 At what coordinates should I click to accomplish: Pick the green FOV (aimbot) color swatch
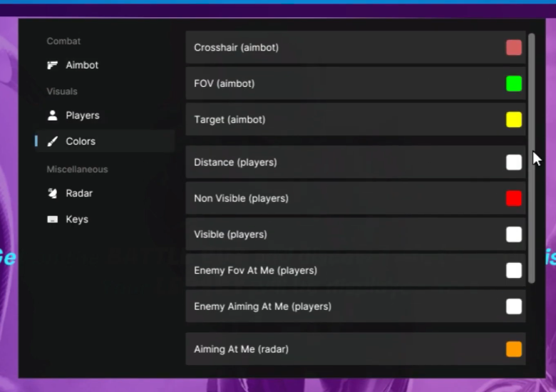click(513, 83)
